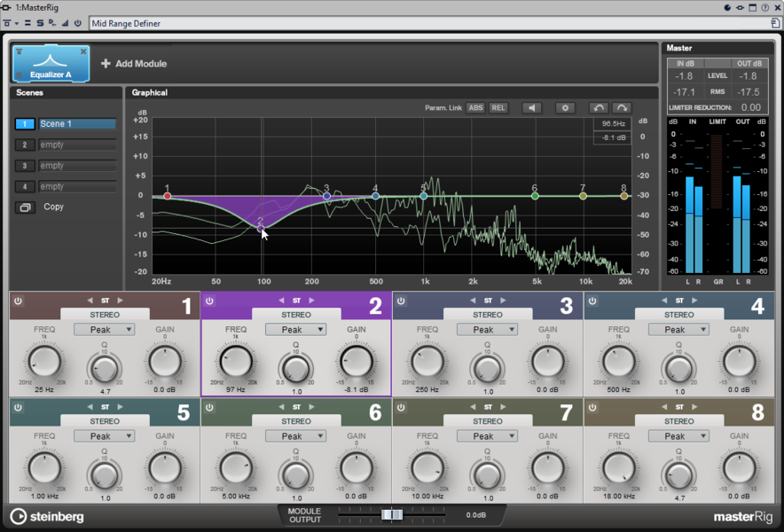Click EQ node 6 on the graph
The height and width of the screenshot is (532, 784).
point(535,196)
